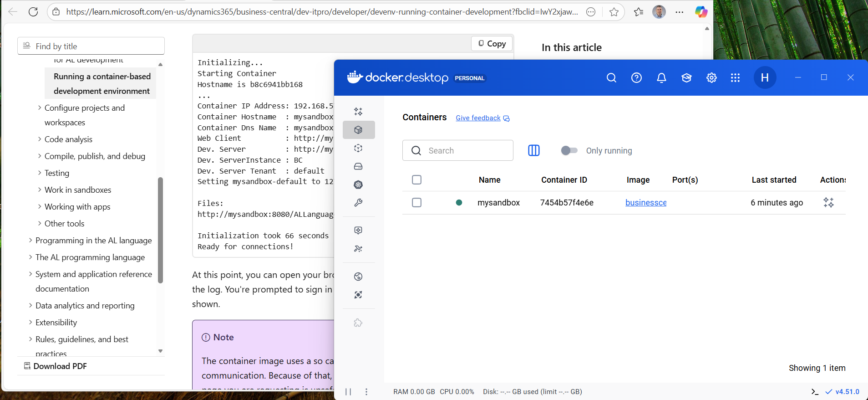868x400 pixels.
Task: Toggle the Only running switch
Action: coord(569,150)
